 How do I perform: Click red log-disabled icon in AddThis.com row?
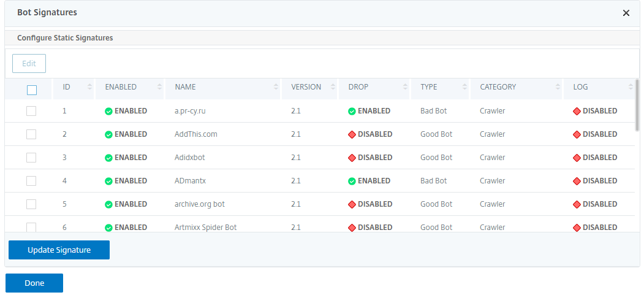(577, 134)
